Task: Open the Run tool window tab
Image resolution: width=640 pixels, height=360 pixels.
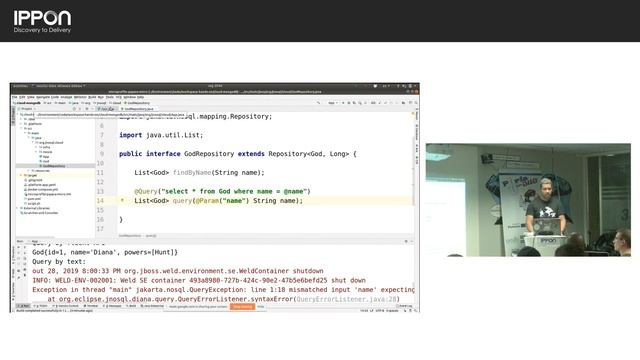Action: point(23,306)
